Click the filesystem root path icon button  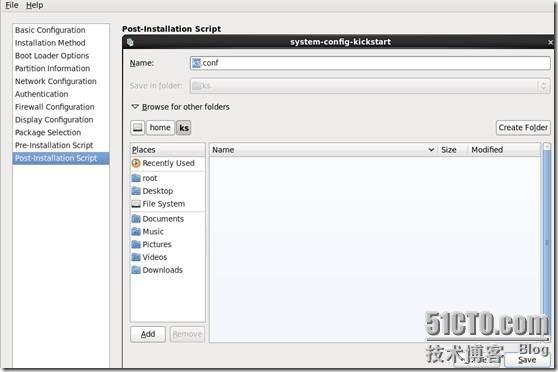(138, 128)
